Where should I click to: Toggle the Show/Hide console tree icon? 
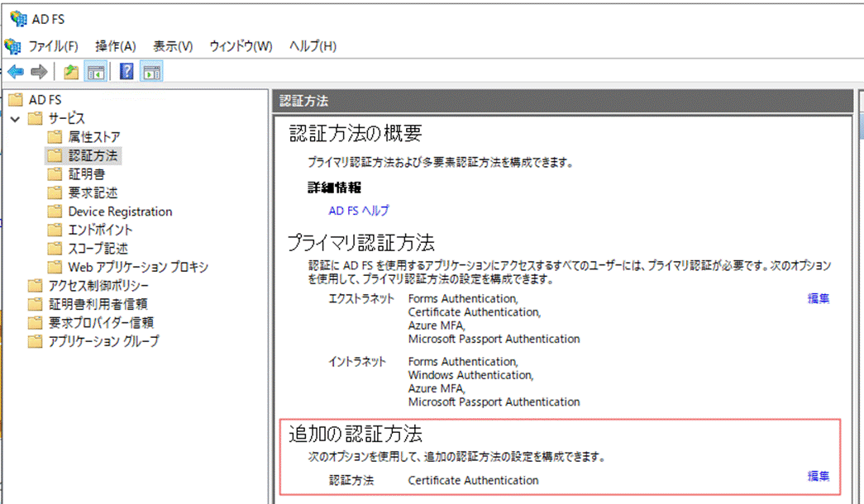point(96,72)
